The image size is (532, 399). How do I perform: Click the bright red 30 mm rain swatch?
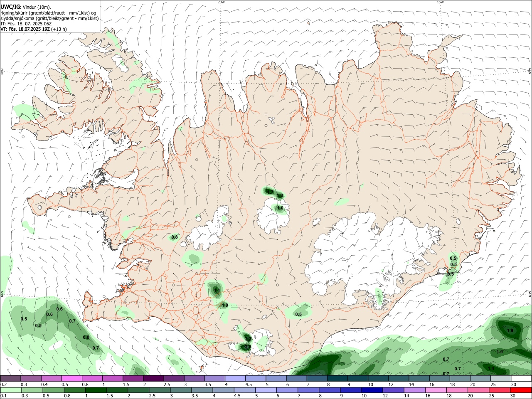click(x=521, y=390)
